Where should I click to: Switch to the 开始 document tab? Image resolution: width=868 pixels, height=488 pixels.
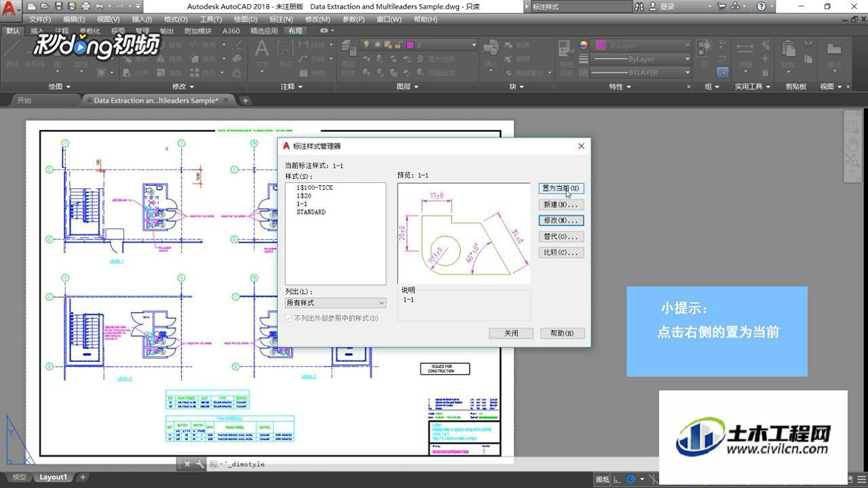click(24, 100)
